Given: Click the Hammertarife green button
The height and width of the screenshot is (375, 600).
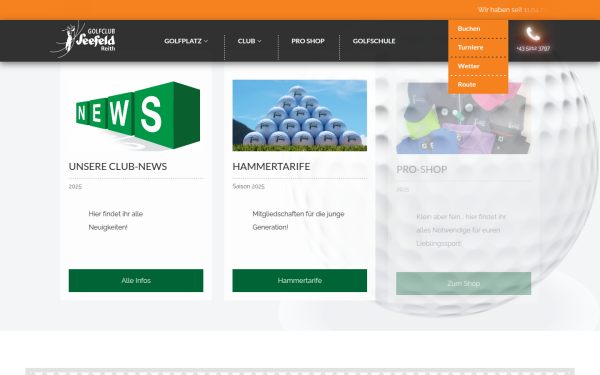Looking at the screenshot, I should tap(300, 280).
